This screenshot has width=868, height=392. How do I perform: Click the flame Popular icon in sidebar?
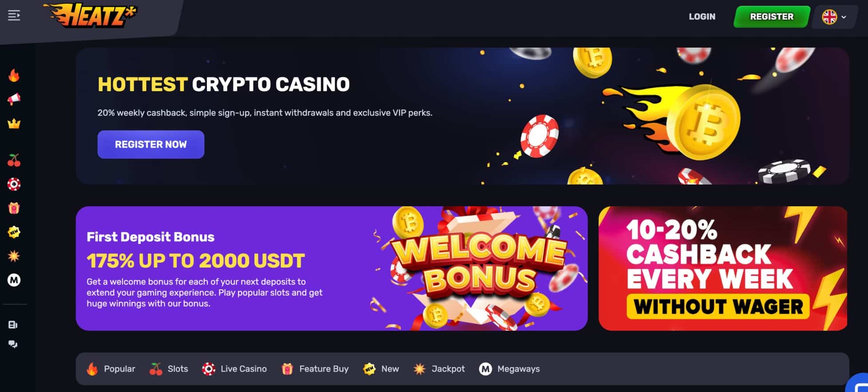pyautogui.click(x=14, y=76)
